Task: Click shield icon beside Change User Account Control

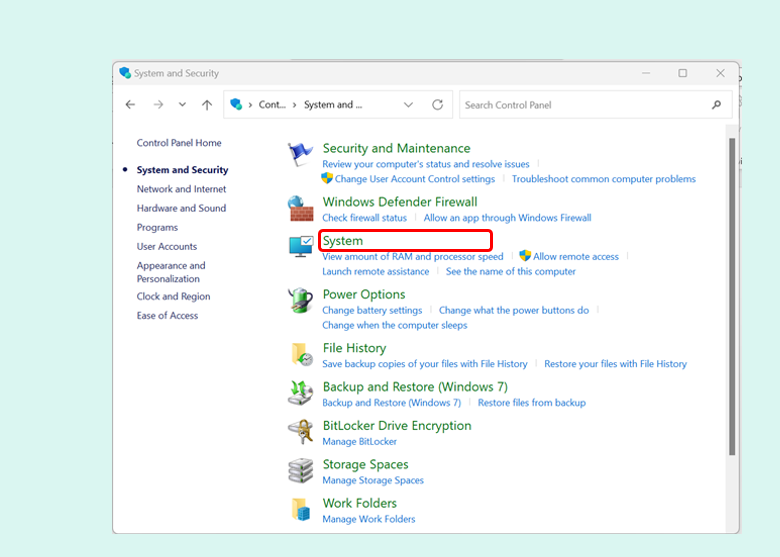Action: coord(327,178)
